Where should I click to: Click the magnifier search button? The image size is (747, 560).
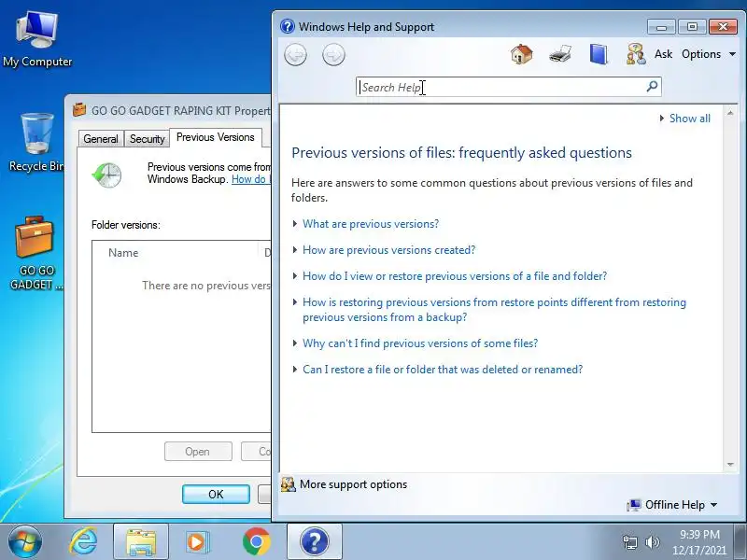(x=652, y=86)
